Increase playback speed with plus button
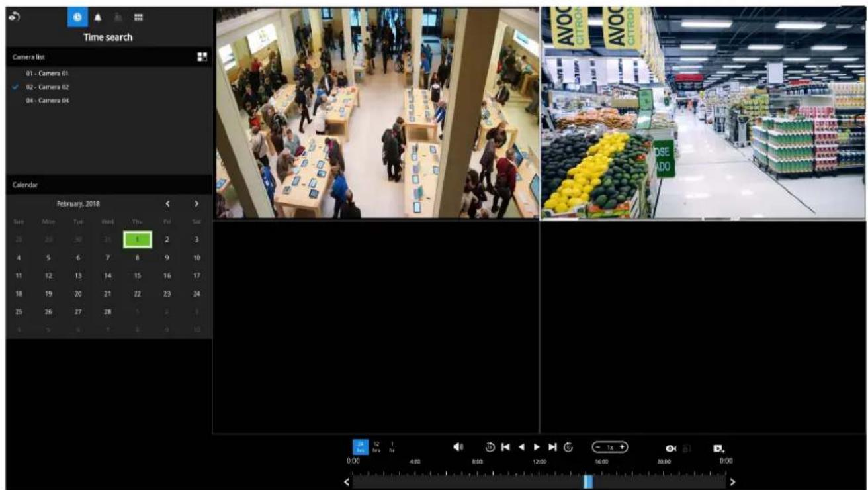This screenshot has width=868, height=490. pos(622,447)
